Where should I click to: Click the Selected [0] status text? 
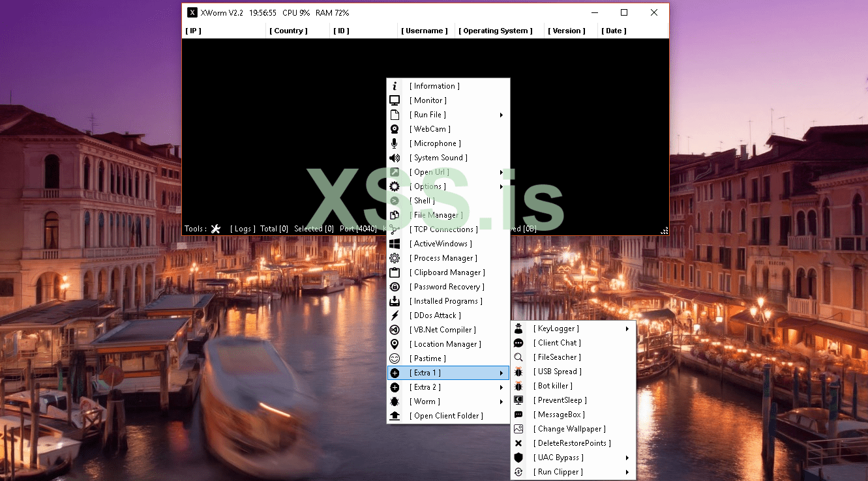[314, 229]
